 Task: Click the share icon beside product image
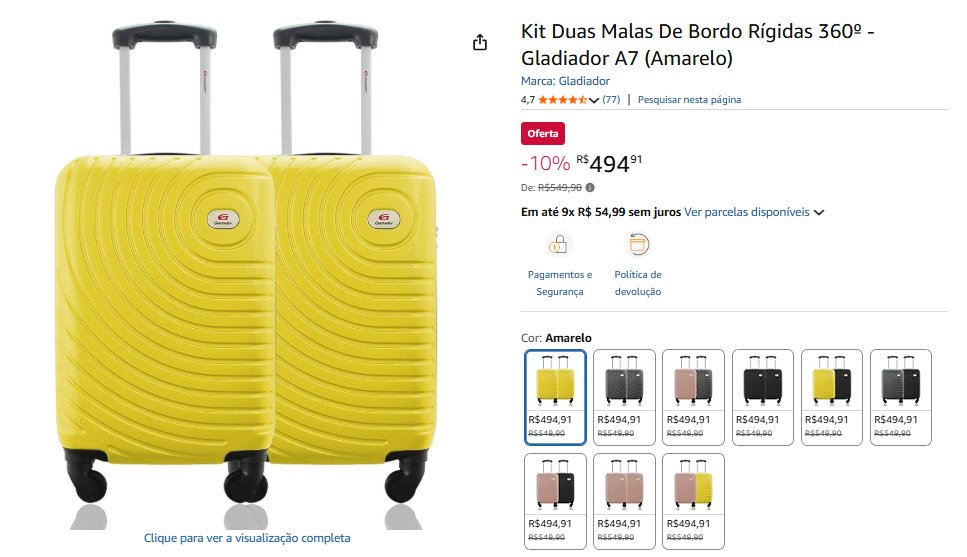click(x=480, y=42)
